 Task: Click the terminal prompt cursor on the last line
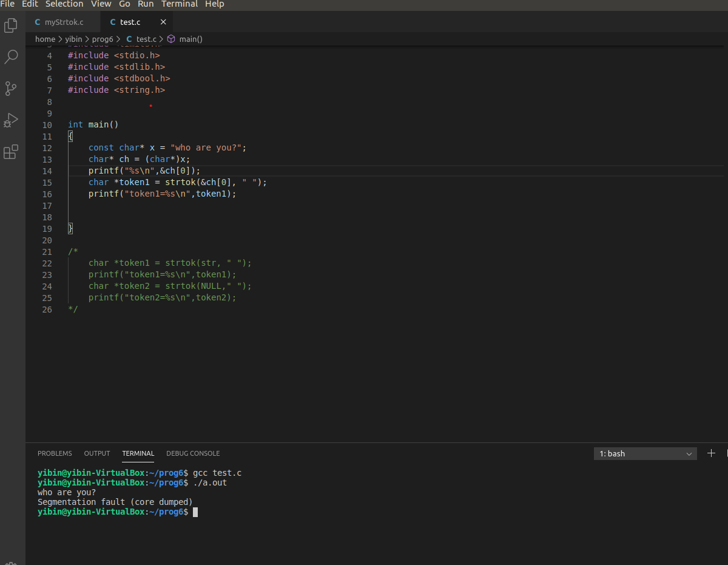tap(195, 512)
